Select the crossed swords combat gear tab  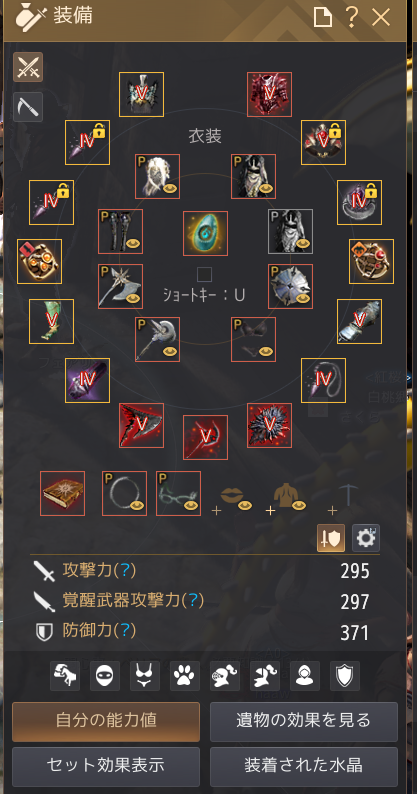(28, 67)
